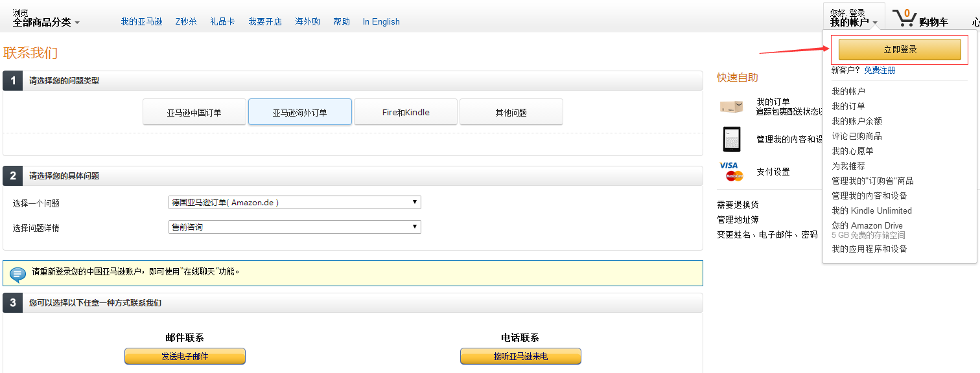
Task: Select the 其他问题 problem type
Action: [511, 112]
